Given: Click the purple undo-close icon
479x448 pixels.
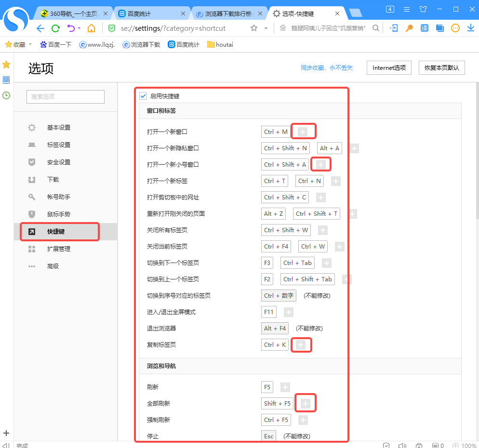Looking at the screenshot, I should (71, 28).
